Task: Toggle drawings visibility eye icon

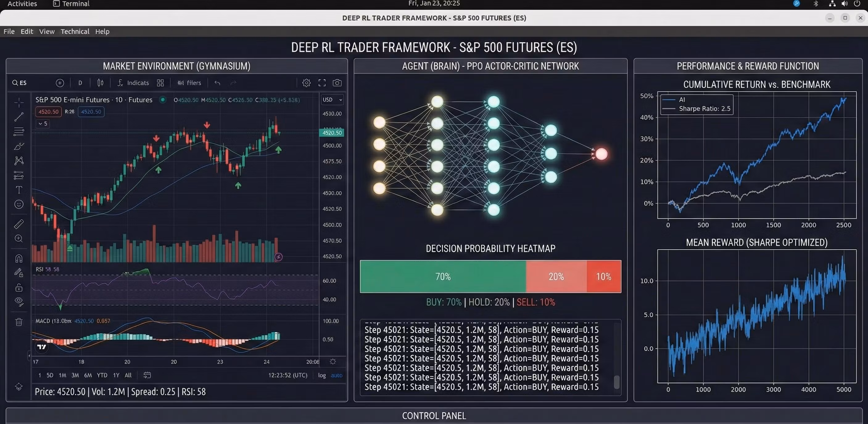Action: click(x=19, y=301)
